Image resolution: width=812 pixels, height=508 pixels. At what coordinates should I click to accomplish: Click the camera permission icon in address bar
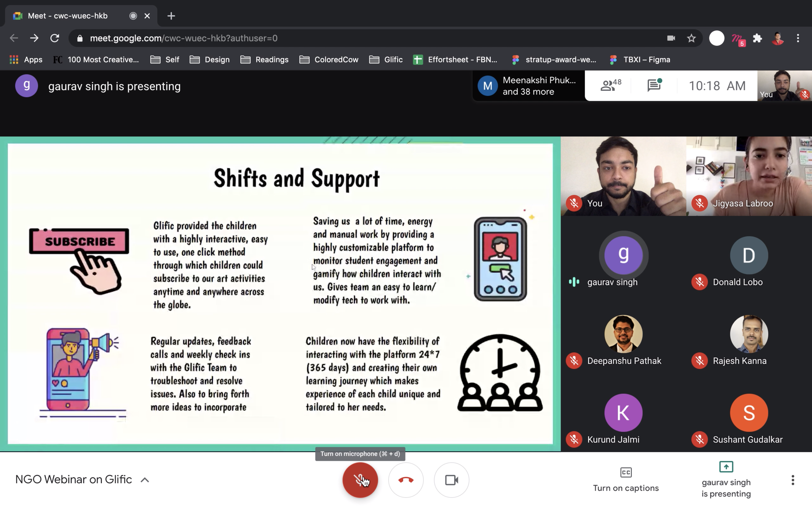[x=671, y=38]
